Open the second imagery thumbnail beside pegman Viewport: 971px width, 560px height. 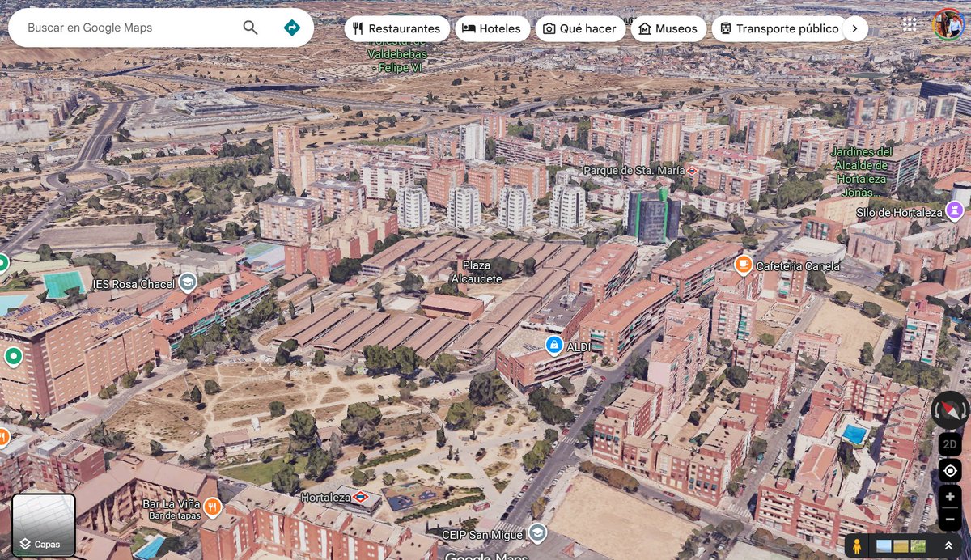tap(901, 546)
